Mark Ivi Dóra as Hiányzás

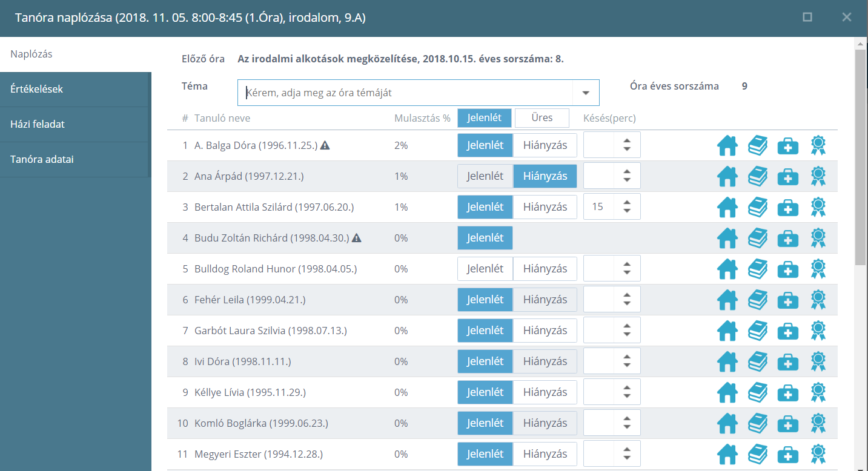click(545, 361)
